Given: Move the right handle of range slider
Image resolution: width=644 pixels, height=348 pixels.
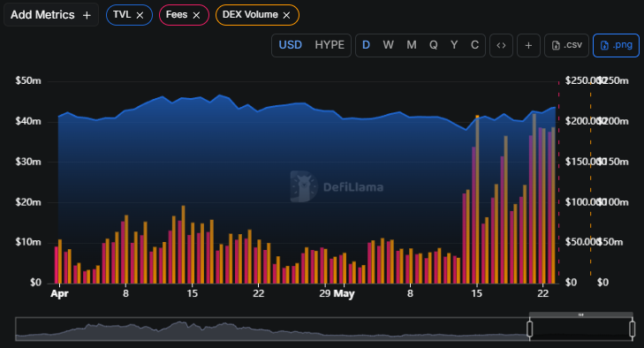Looking at the screenshot, I should pos(633,329).
